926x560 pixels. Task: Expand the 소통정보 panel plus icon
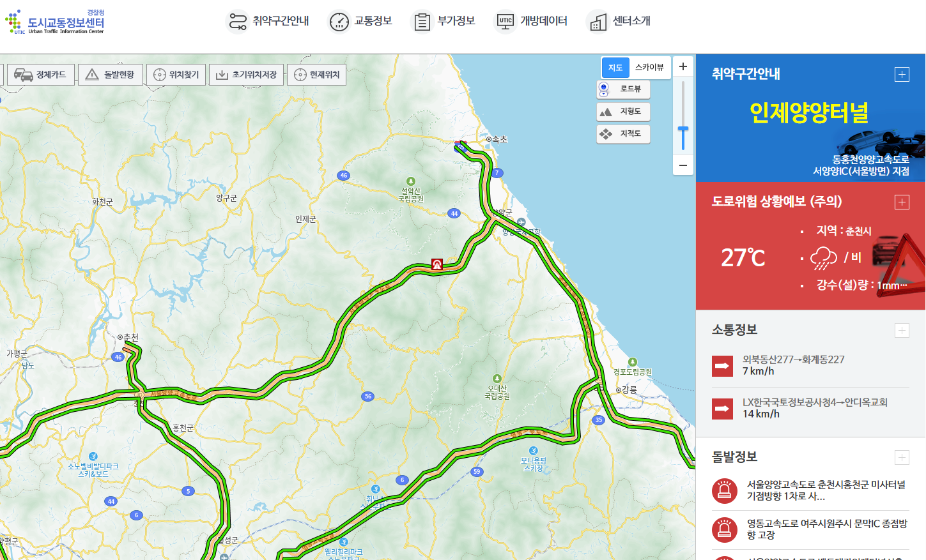[x=902, y=330]
